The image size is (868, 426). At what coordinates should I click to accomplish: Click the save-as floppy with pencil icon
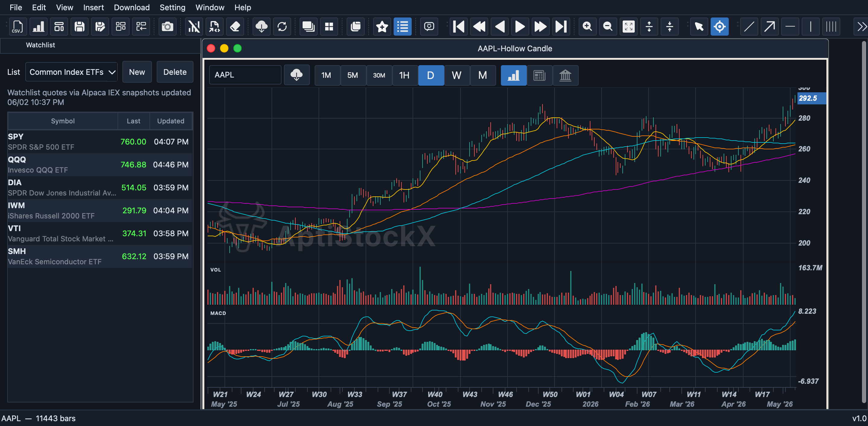[x=100, y=26]
